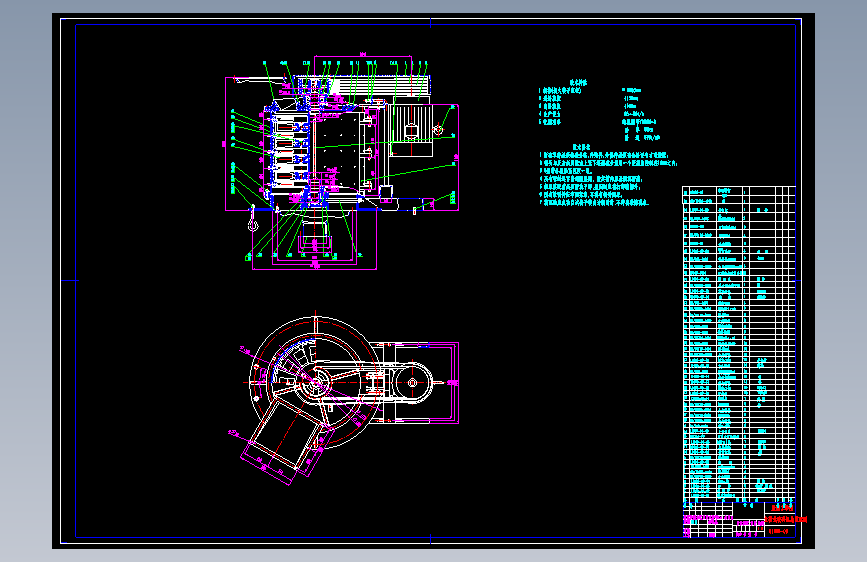
Task: Click the small pulley circle in the plan view
Action: pyautogui.click(x=412, y=383)
